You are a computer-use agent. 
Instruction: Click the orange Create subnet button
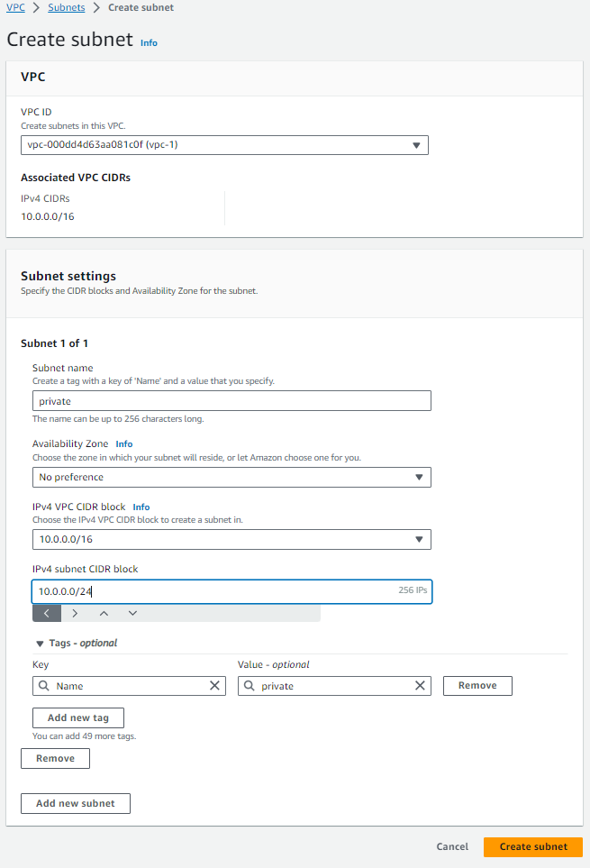click(x=533, y=847)
